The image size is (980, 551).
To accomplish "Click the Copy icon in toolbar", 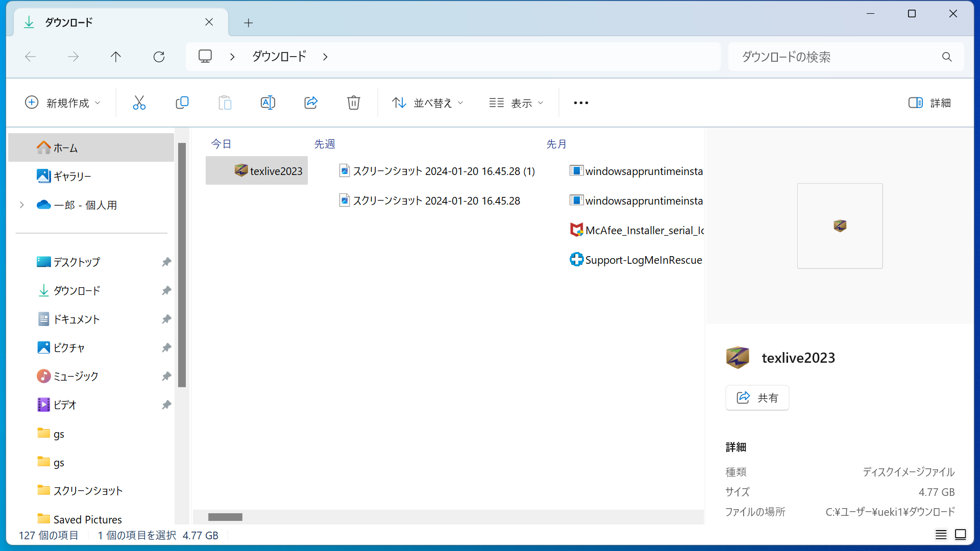I will click(x=182, y=103).
